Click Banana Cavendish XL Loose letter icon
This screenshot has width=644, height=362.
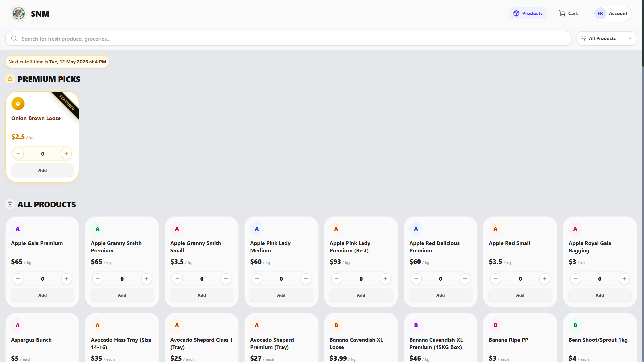pyautogui.click(x=336, y=325)
